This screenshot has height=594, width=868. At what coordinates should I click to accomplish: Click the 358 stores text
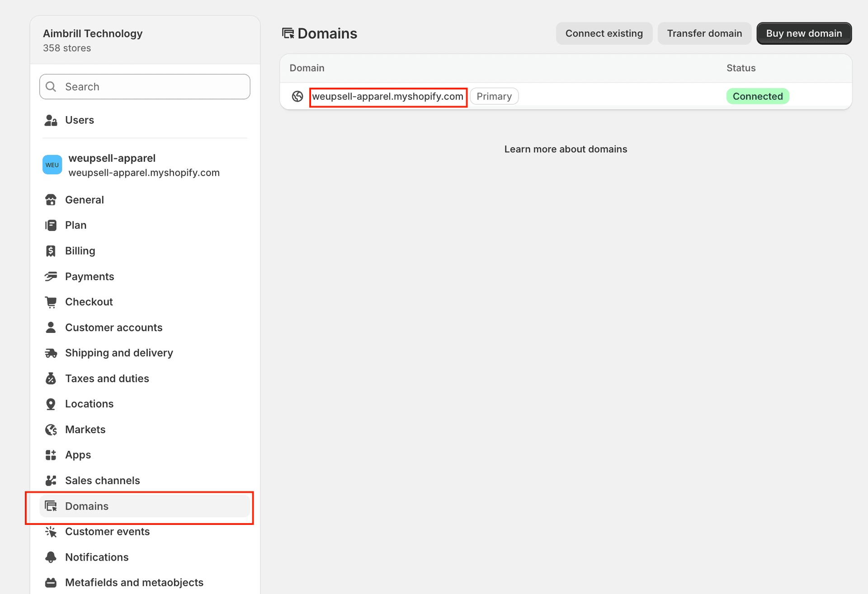(x=67, y=48)
